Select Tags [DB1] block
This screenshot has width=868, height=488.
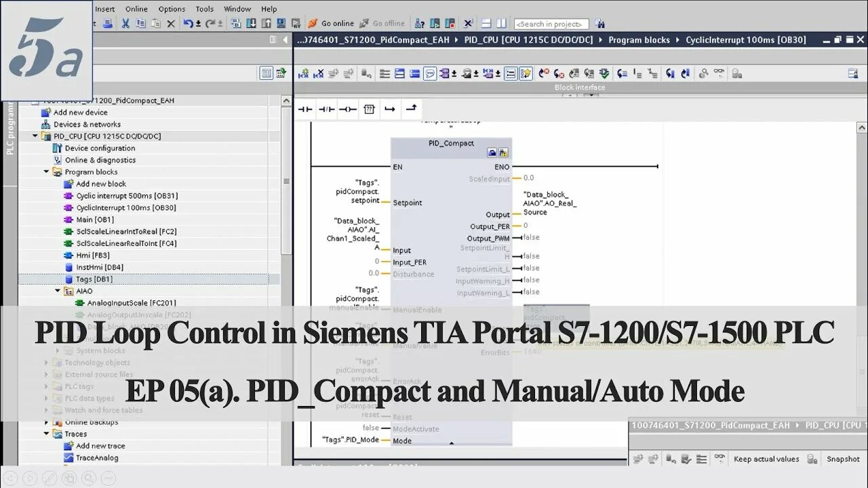click(x=94, y=279)
